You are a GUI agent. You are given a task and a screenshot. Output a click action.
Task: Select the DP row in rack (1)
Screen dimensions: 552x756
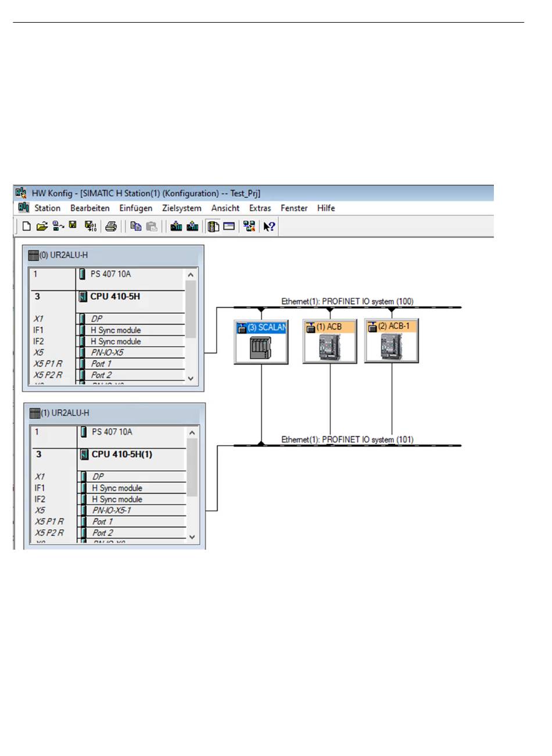click(108, 476)
